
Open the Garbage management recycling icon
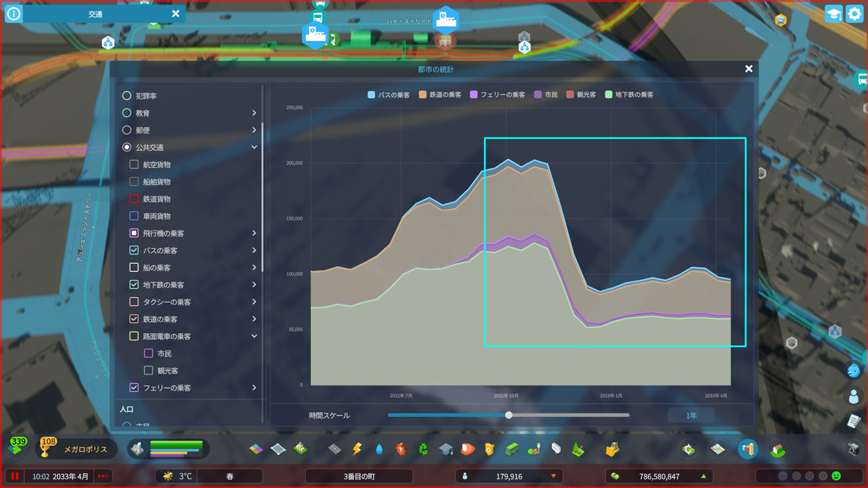point(424,449)
